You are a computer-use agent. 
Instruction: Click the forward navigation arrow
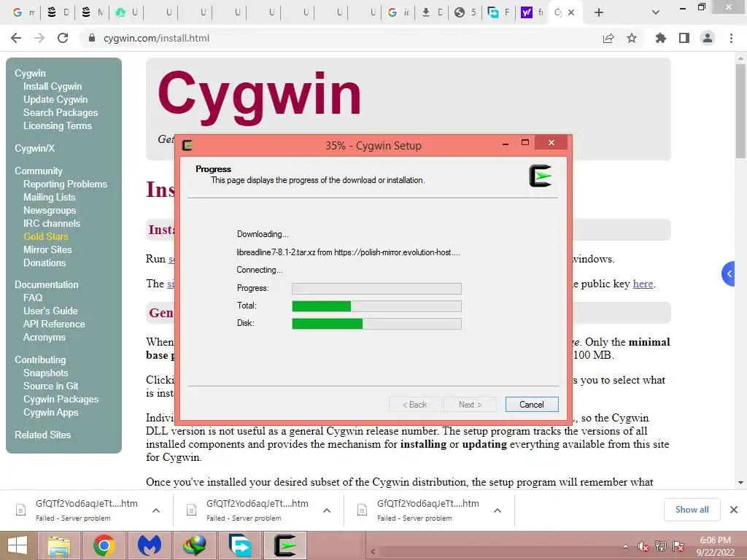[39, 38]
